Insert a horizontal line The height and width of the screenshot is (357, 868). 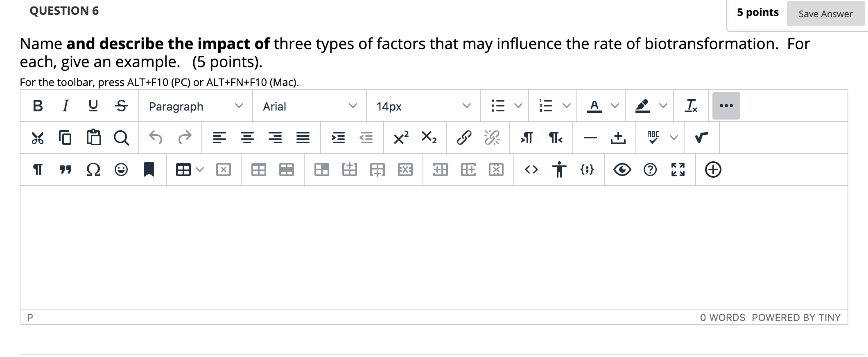pyautogui.click(x=590, y=138)
